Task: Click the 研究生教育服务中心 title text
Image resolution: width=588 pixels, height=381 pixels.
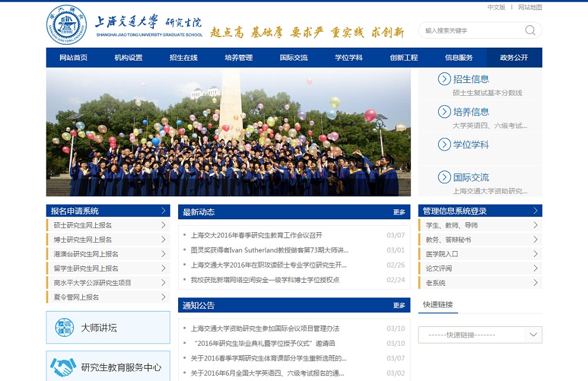Action: (121, 367)
